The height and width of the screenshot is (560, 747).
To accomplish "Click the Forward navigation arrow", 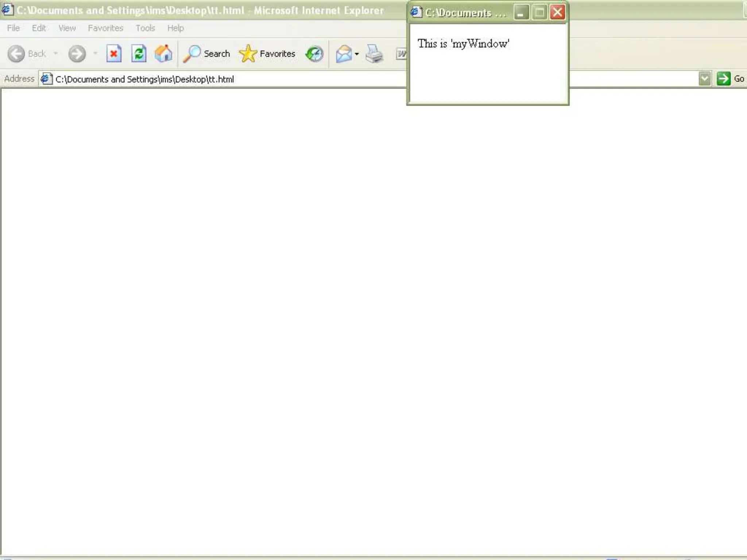I will point(77,54).
